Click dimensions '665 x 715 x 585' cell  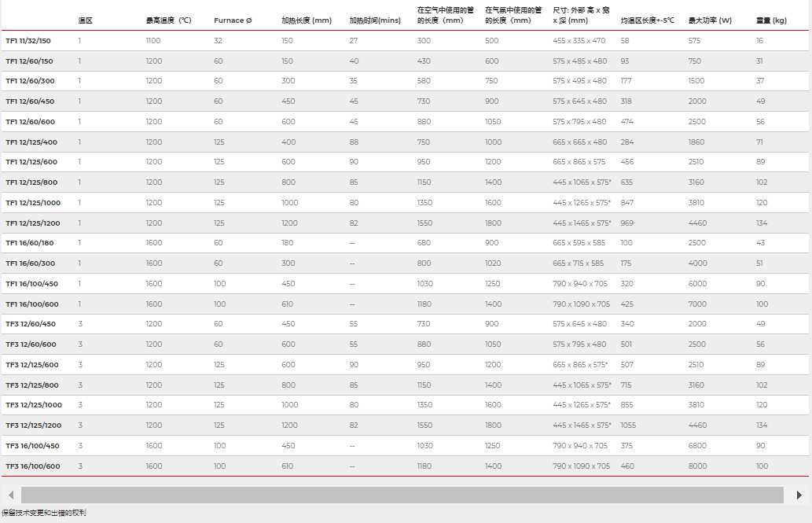point(578,263)
